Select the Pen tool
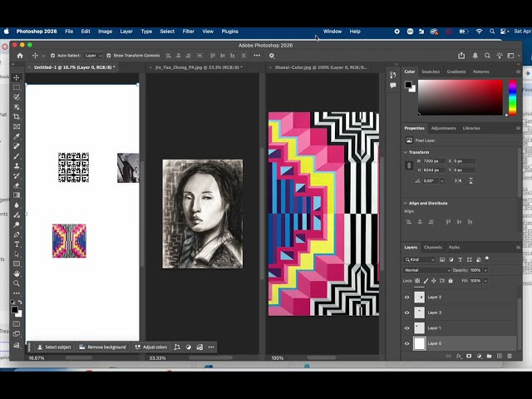The image size is (532, 399). point(17,234)
